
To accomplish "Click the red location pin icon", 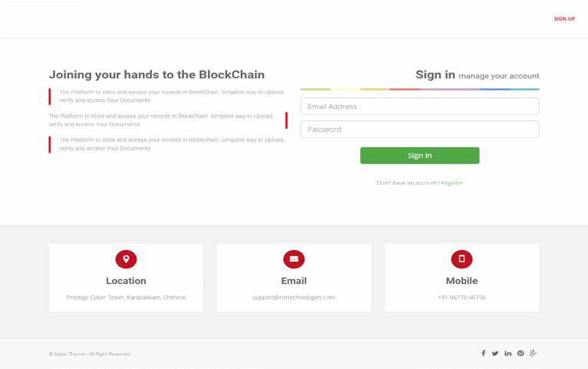I will tap(126, 259).
